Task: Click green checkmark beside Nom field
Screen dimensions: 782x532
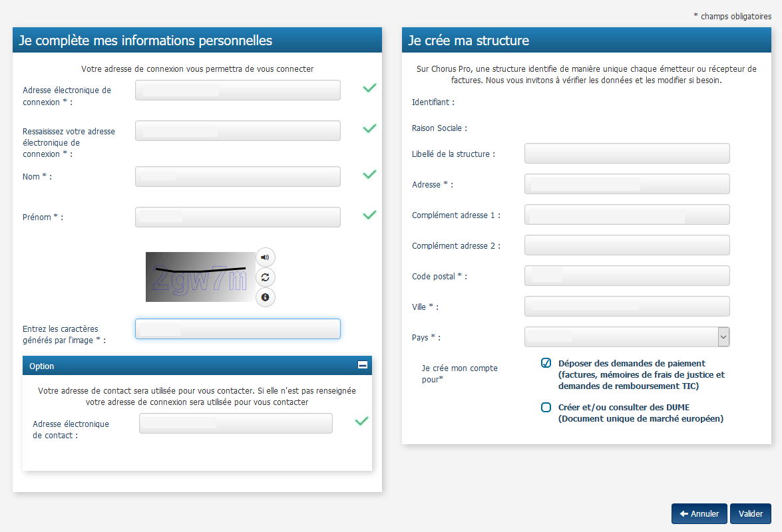Action: (369, 174)
